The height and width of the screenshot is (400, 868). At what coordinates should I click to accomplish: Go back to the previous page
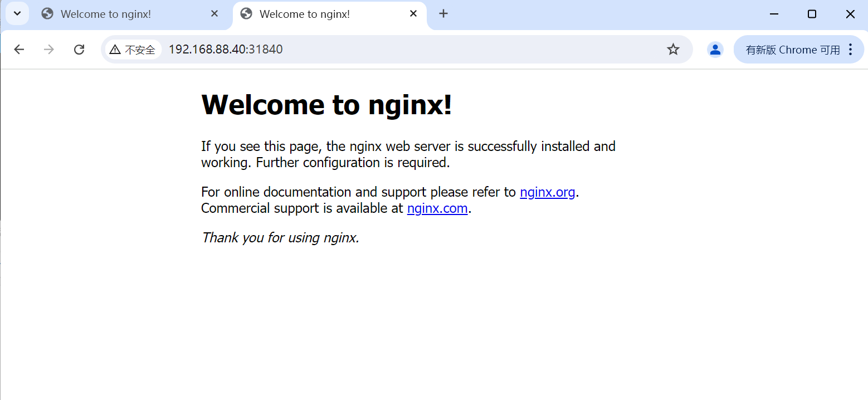(x=19, y=50)
